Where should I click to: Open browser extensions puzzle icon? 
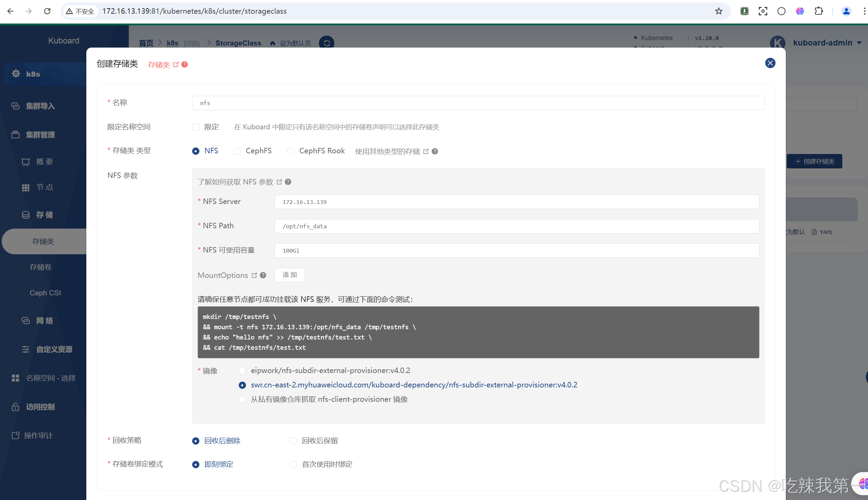(x=819, y=11)
